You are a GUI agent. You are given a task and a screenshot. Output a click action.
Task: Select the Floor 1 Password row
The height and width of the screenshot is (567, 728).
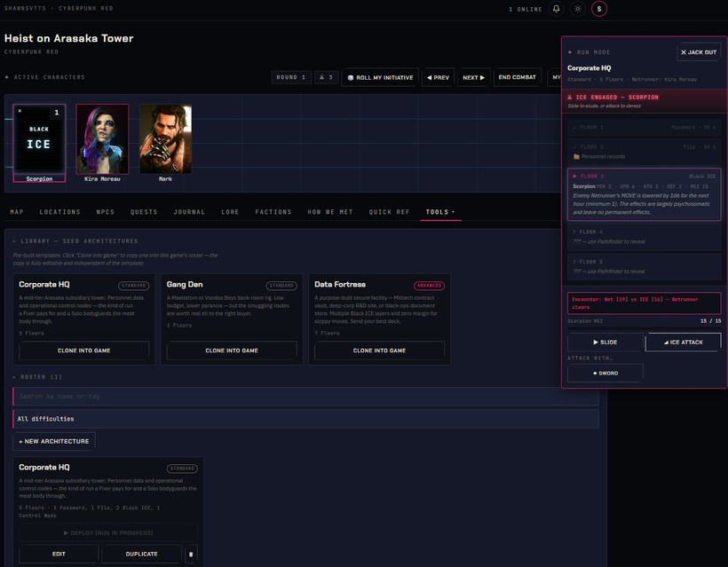point(644,127)
